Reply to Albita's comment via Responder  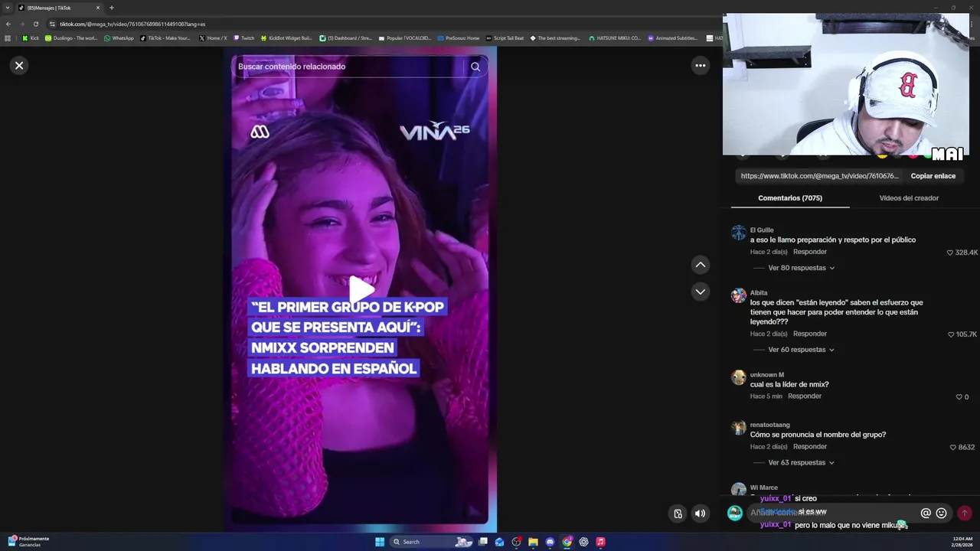pos(810,334)
